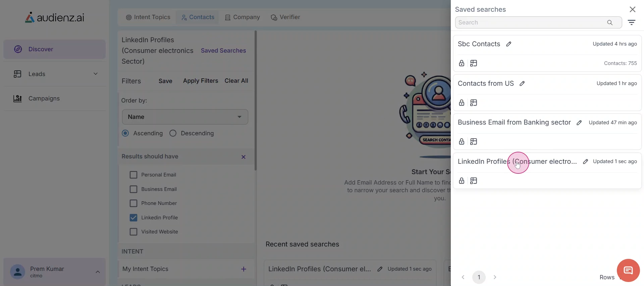
Task: Edit Business Email from Banking sector name
Action: 579,123
